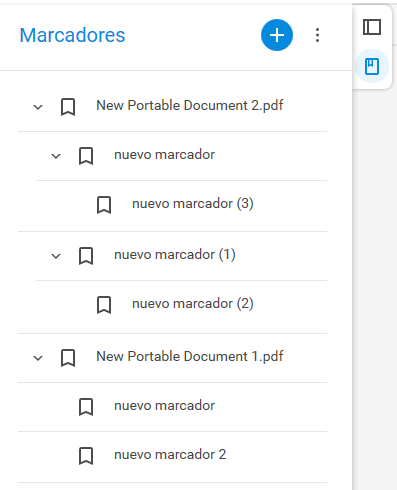Collapse the first nuevo marcador chevron under Document 2

pos(56,156)
